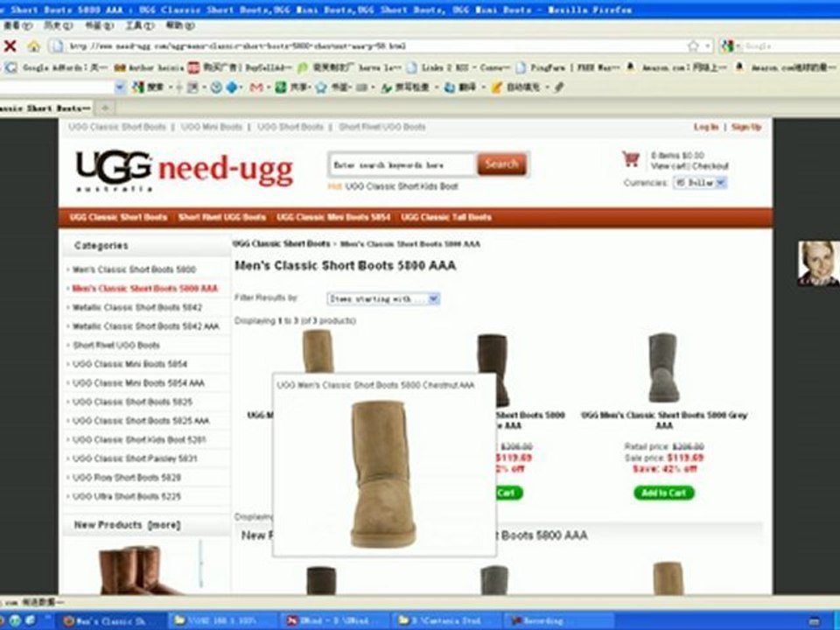Click the 书签 bookmarks star in Google toolbar
Viewport: 840px width, 630px height.
(332, 87)
